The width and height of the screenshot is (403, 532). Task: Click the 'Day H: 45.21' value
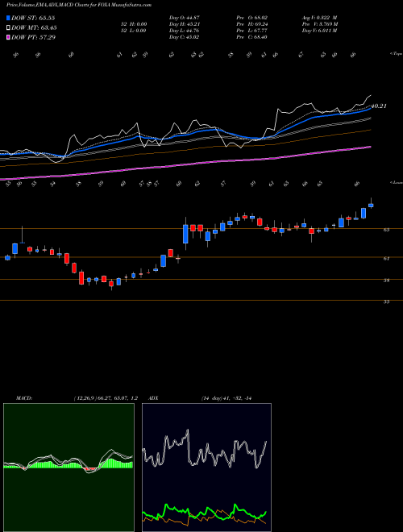click(184, 24)
